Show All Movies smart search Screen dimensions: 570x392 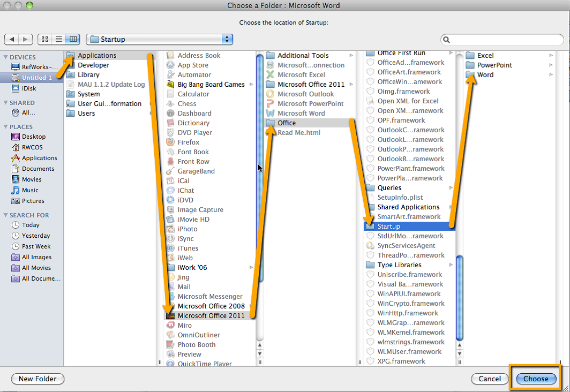pyautogui.click(x=31, y=268)
